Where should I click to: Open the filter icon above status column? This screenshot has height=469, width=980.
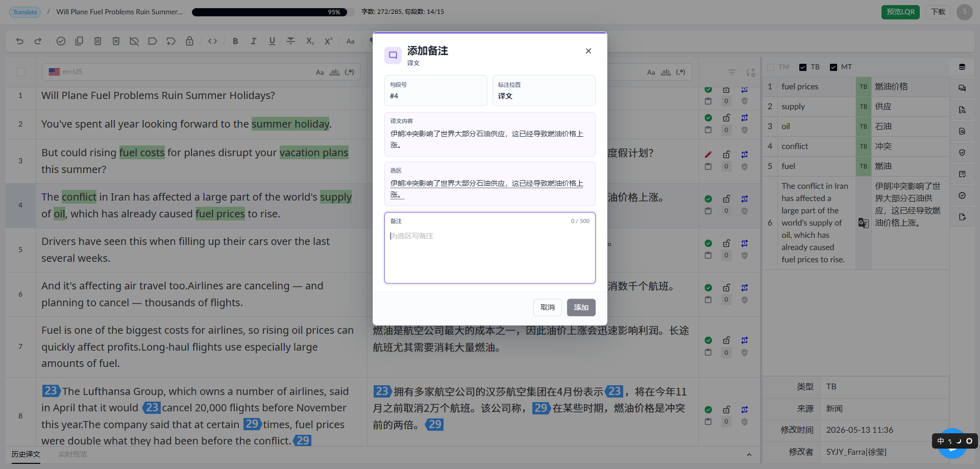tap(732, 72)
